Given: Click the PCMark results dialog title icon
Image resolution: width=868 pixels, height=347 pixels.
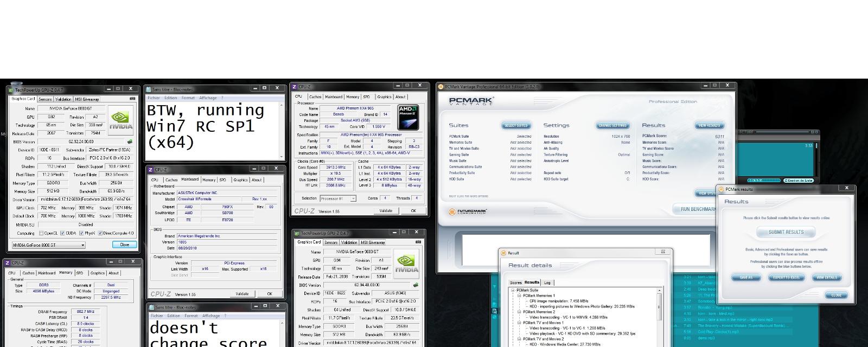Looking at the screenshot, I should (x=722, y=189).
